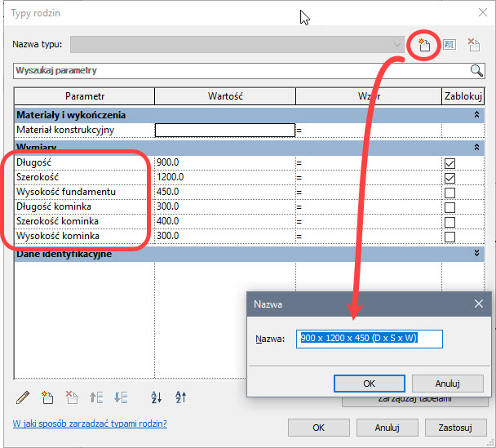Open the Nazwa typu dropdown
Screen dimensions: 496x448
click(397, 45)
